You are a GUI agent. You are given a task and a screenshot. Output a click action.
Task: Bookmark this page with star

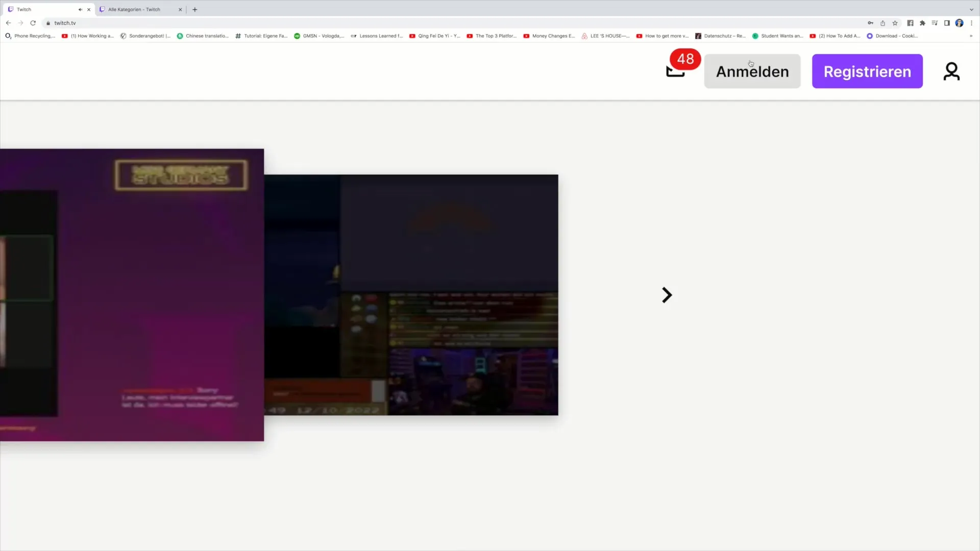click(895, 23)
